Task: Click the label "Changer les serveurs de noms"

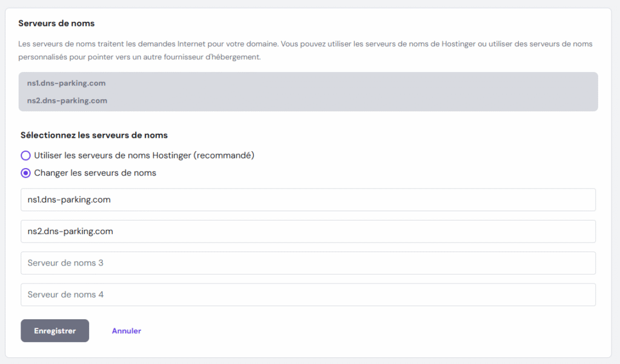Action: click(x=96, y=172)
